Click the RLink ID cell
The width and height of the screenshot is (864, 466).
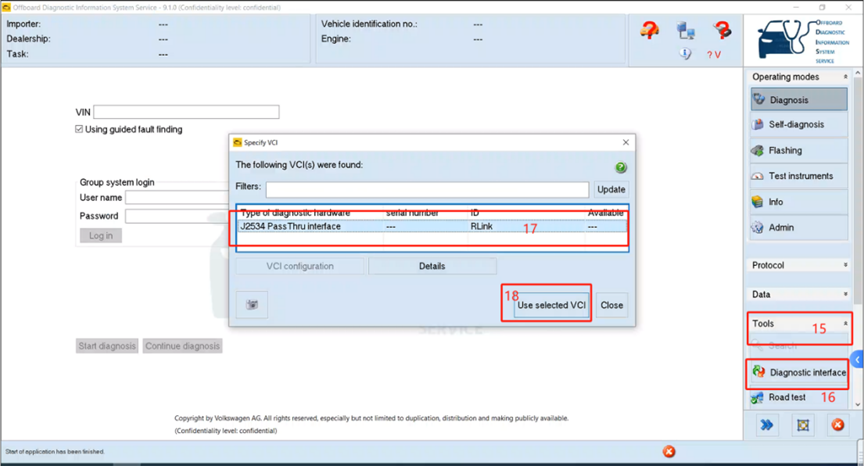[x=482, y=226]
